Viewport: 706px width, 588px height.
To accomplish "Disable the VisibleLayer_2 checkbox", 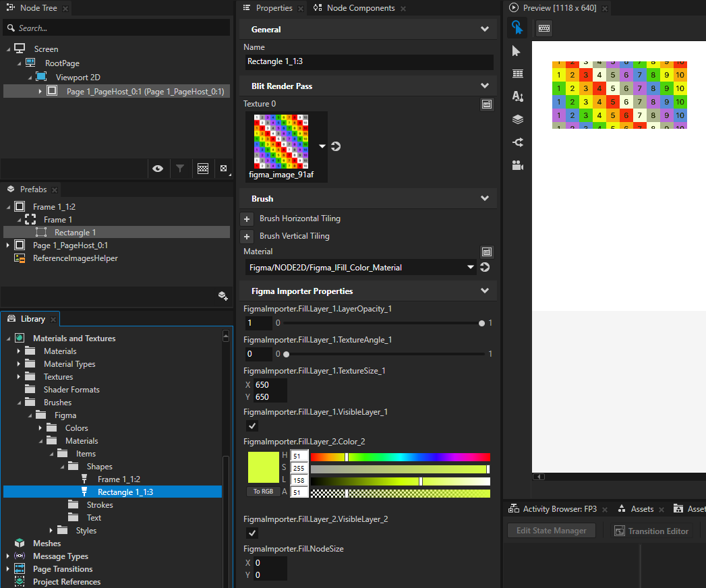I will point(252,533).
